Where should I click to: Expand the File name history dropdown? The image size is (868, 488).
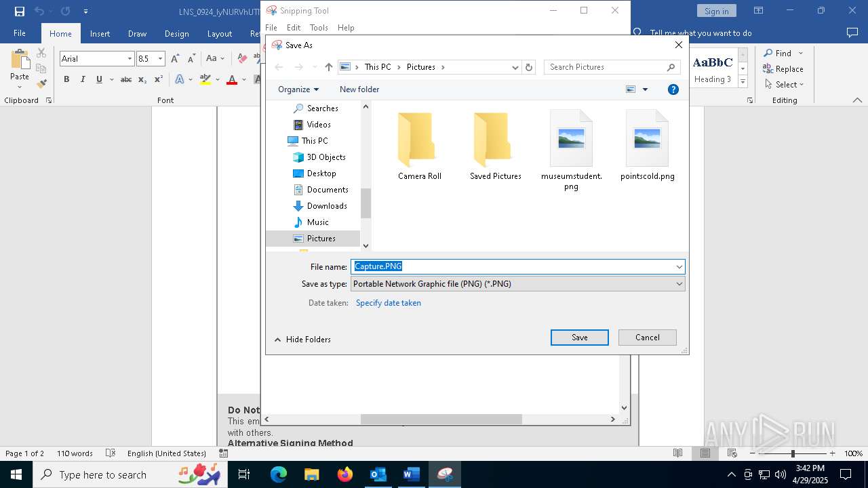point(679,267)
